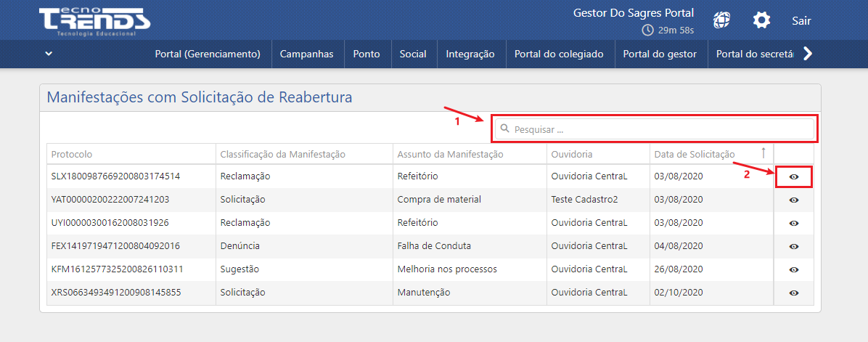Open eye icon for Falha de Conduta row
The width and height of the screenshot is (868, 342).
[793, 246]
